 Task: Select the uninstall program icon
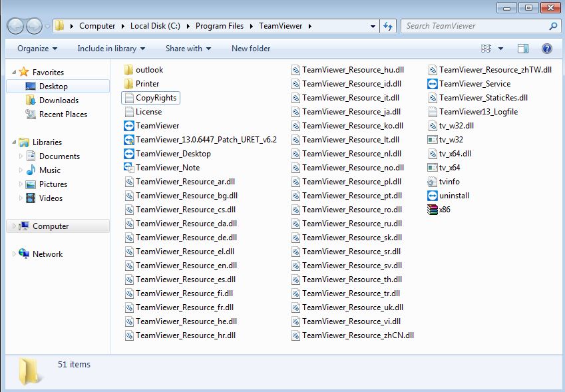(x=433, y=196)
